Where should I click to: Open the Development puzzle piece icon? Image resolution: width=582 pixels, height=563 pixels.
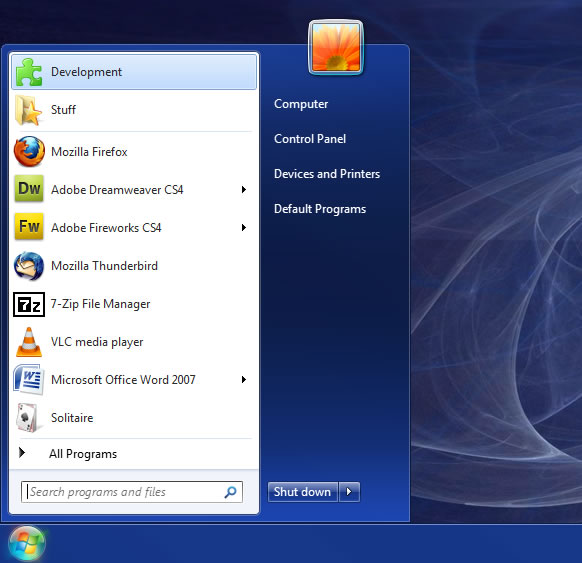tap(29, 72)
